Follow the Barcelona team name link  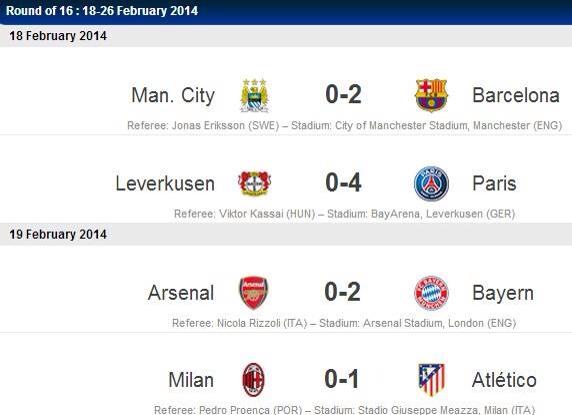(516, 95)
